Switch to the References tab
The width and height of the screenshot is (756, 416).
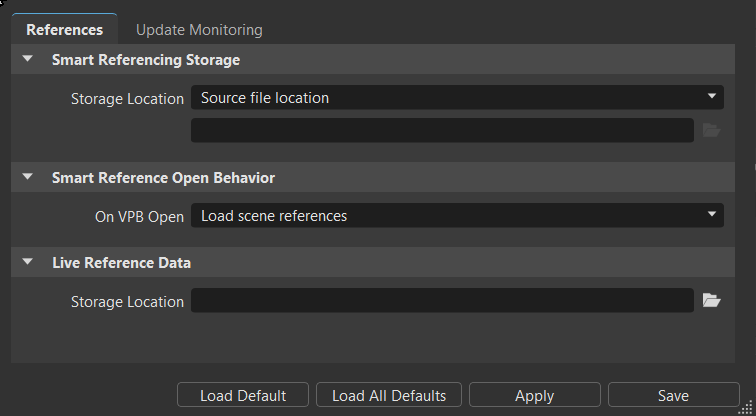pyautogui.click(x=64, y=30)
